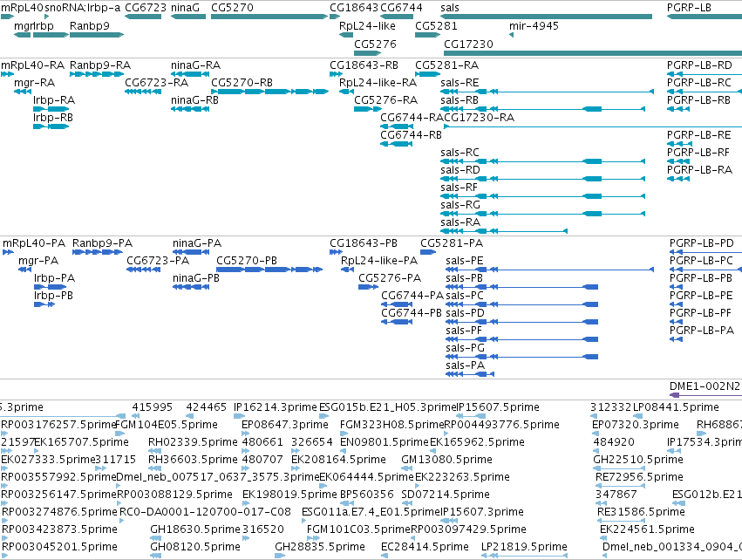This screenshot has height=560, width=742.
Task: Click the CG6723-RA transcript label
Action: coord(157,83)
